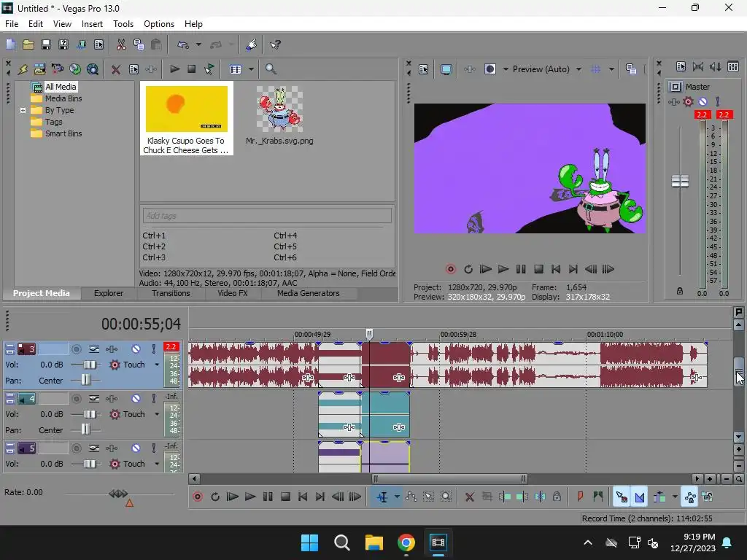Search media bins with magnifier icon

(x=271, y=69)
